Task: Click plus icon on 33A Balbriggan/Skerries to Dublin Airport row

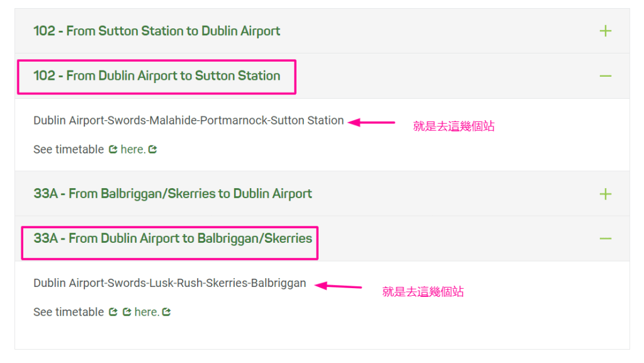Action: (x=605, y=194)
